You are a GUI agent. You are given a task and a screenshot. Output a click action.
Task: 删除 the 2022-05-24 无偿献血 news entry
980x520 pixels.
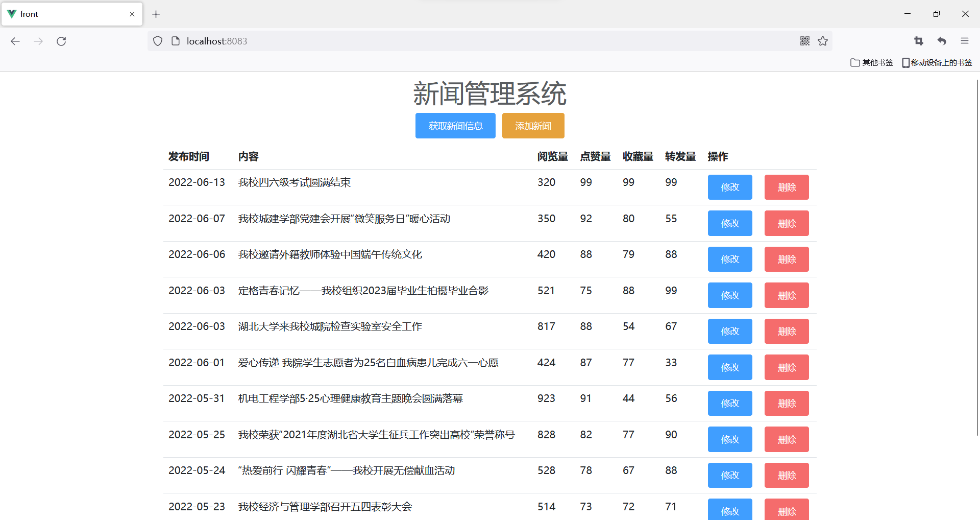[786, 475]
